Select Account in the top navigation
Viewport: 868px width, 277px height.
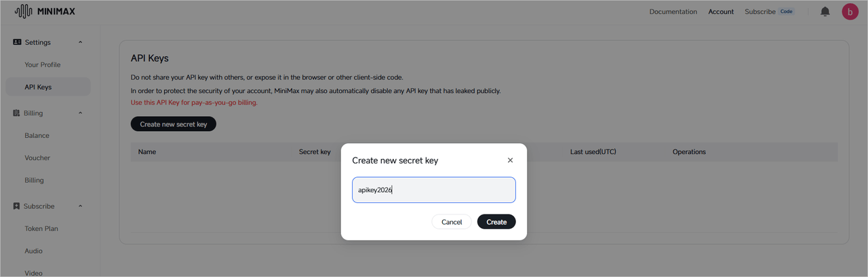pyautogui.click(x=721, y=12)
